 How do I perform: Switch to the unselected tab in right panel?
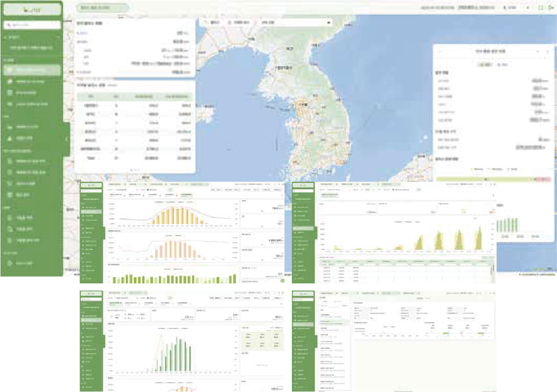(502, 65)
